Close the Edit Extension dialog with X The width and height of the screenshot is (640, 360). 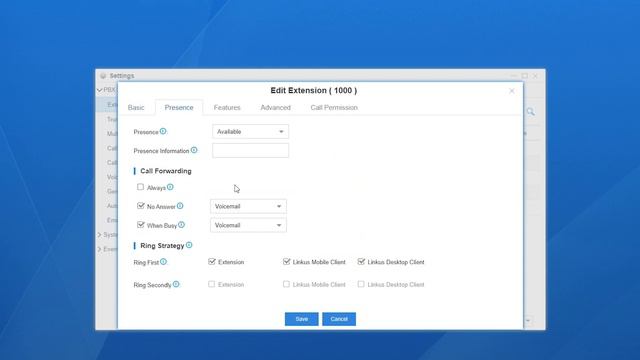tap(511, 91)
